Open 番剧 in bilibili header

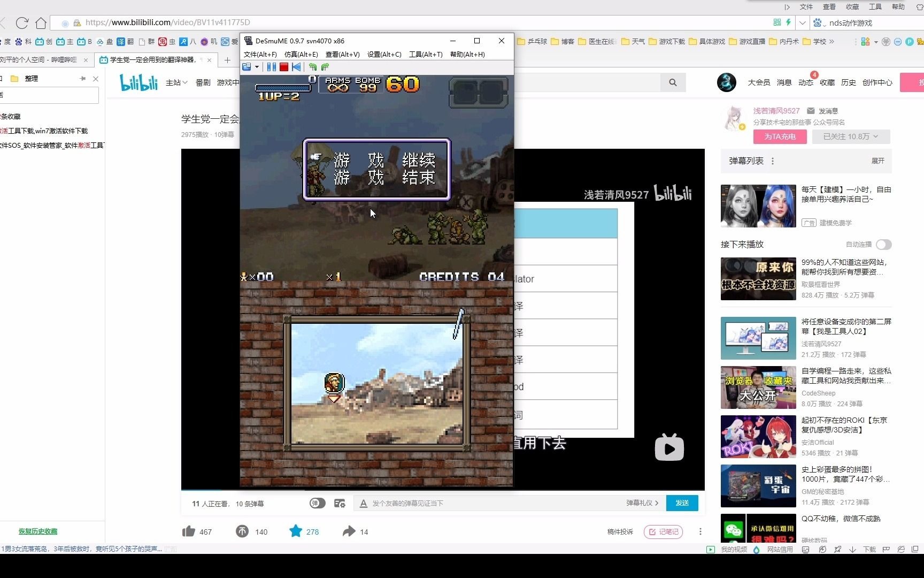coord(203,82)
